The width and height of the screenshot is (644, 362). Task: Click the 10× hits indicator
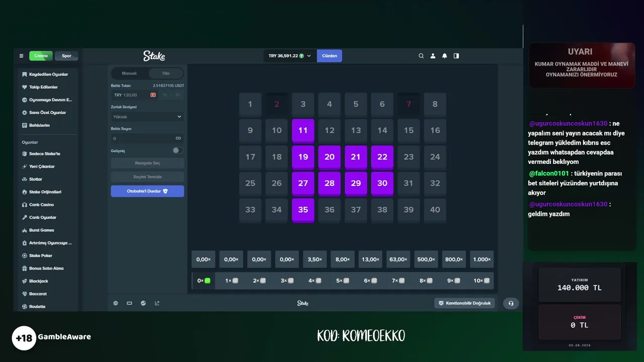pos(481,281)
